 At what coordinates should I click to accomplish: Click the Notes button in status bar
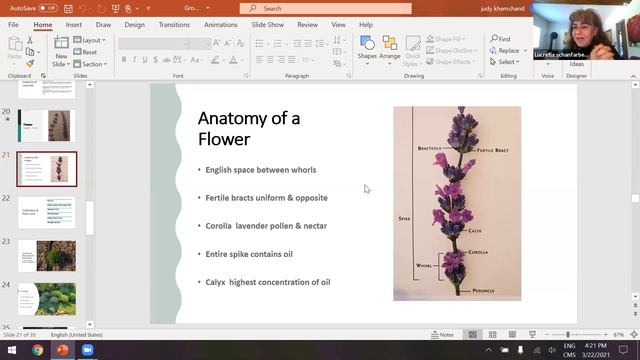pos(442,335)
